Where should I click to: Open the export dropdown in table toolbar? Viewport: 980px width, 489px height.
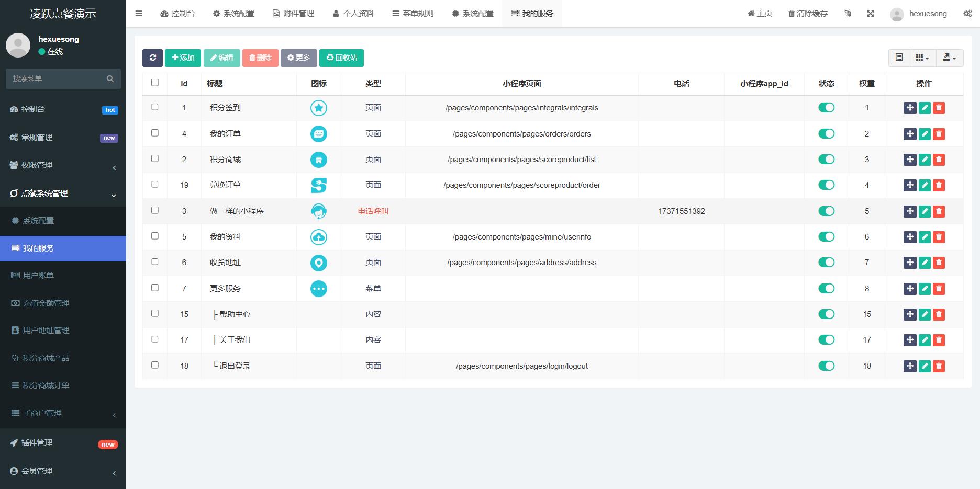949,58
